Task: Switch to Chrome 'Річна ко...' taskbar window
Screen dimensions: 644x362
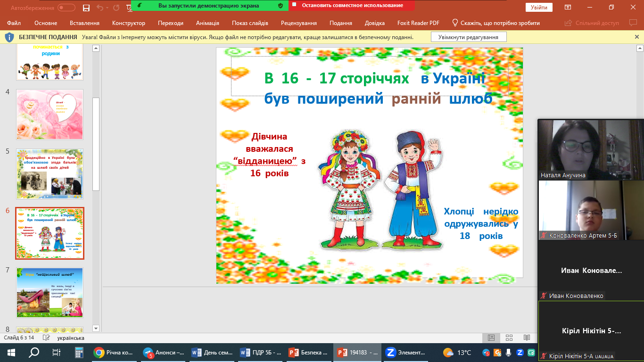Action: pos(114,352)
